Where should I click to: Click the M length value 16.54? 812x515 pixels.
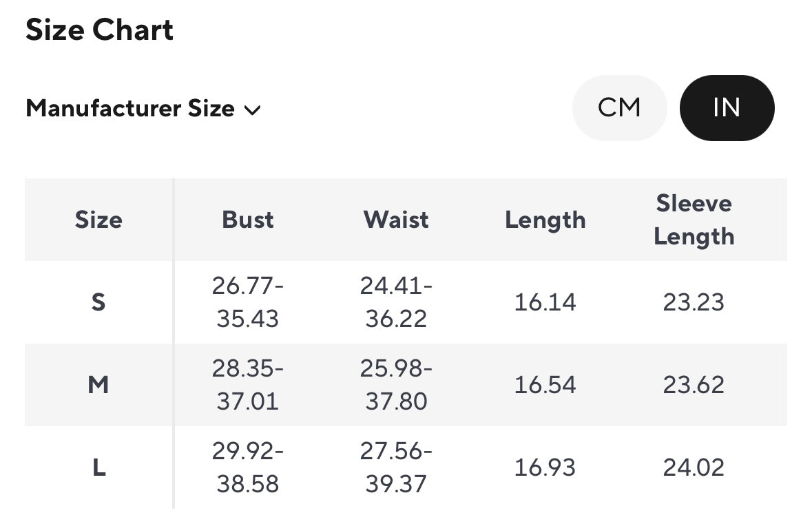click(x=545, y=385)
